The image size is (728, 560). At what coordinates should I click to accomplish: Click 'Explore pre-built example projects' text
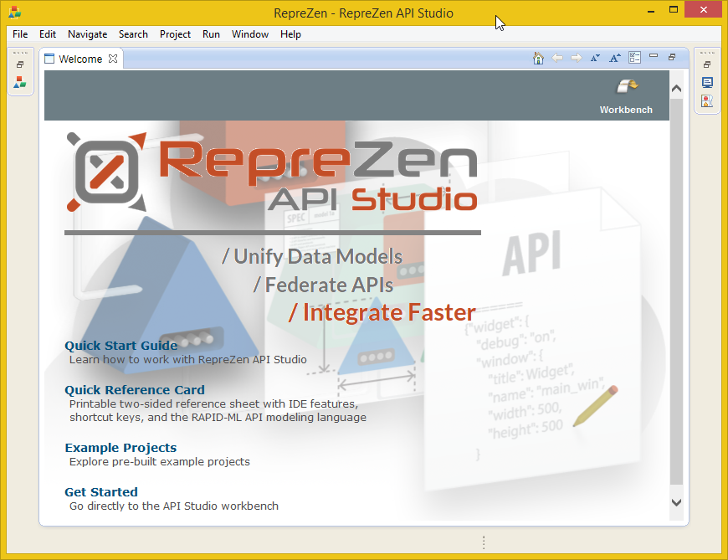click(160, 461)
